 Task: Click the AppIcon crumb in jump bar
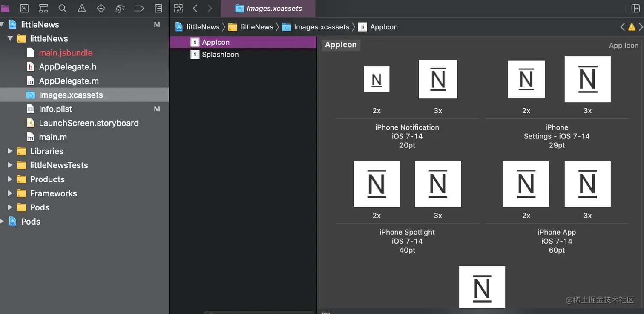click(x=378, y=27)
